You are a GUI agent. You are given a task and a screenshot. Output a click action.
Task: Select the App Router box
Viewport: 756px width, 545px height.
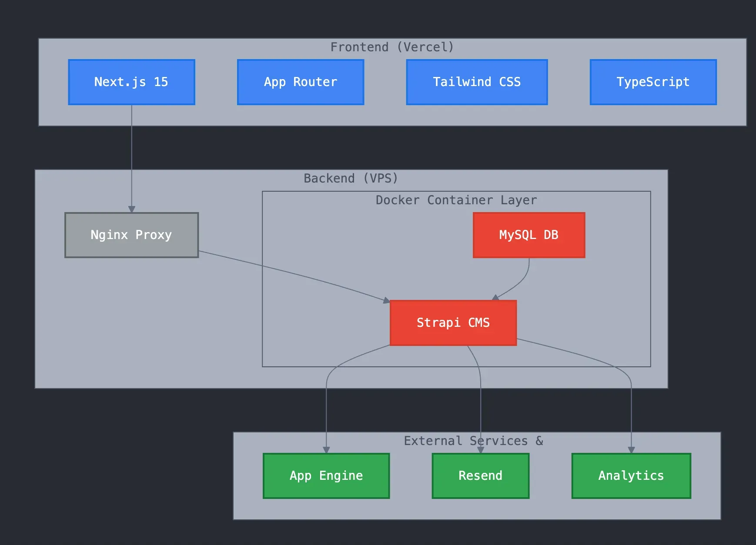[x=300, y=82]
